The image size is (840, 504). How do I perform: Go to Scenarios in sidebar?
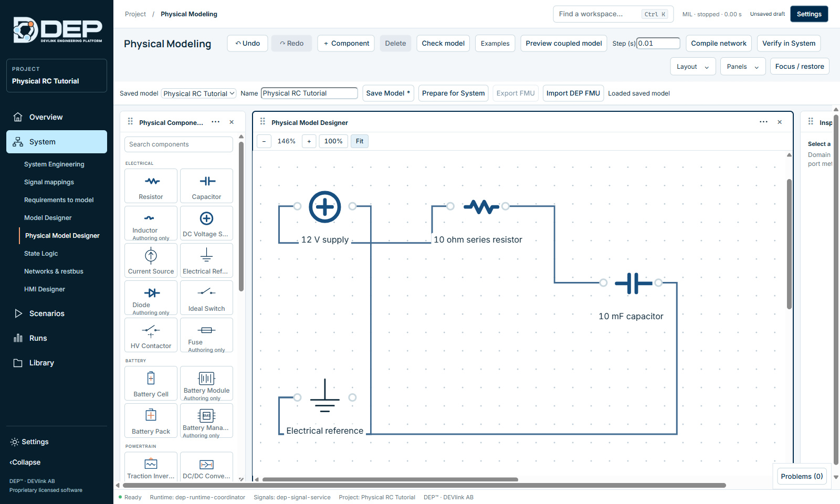click(57, 313)
